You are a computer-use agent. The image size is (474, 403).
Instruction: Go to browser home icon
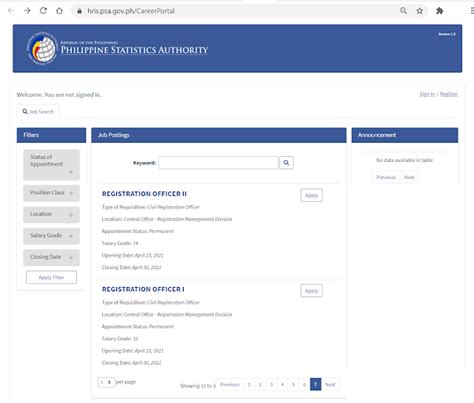coord(59,11)
